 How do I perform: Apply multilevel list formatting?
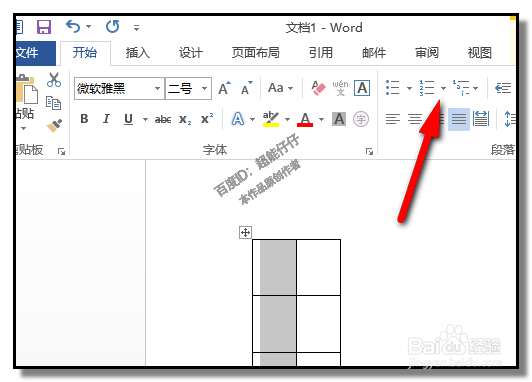461,88
